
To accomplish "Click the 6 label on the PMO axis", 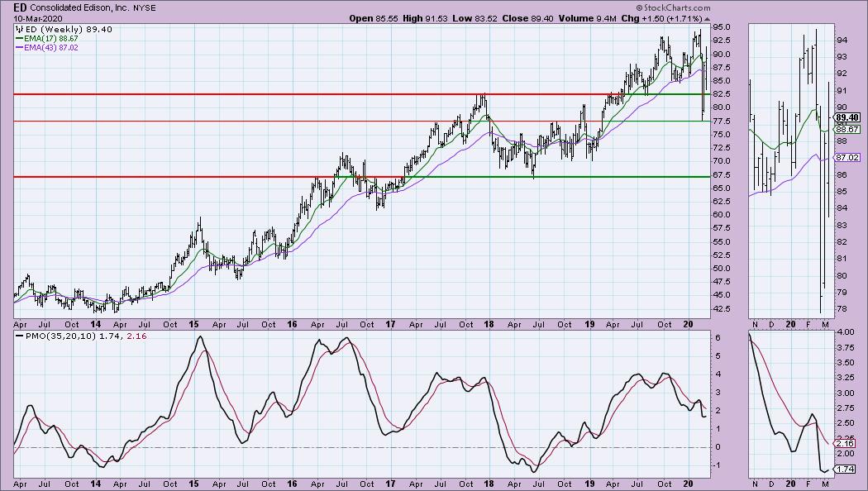I will 718,338.
